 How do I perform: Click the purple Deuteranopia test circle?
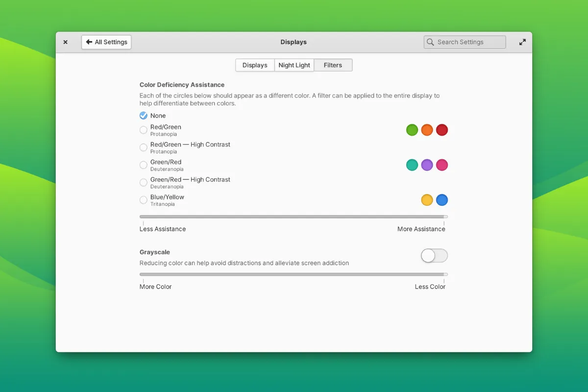coord(427,165)
